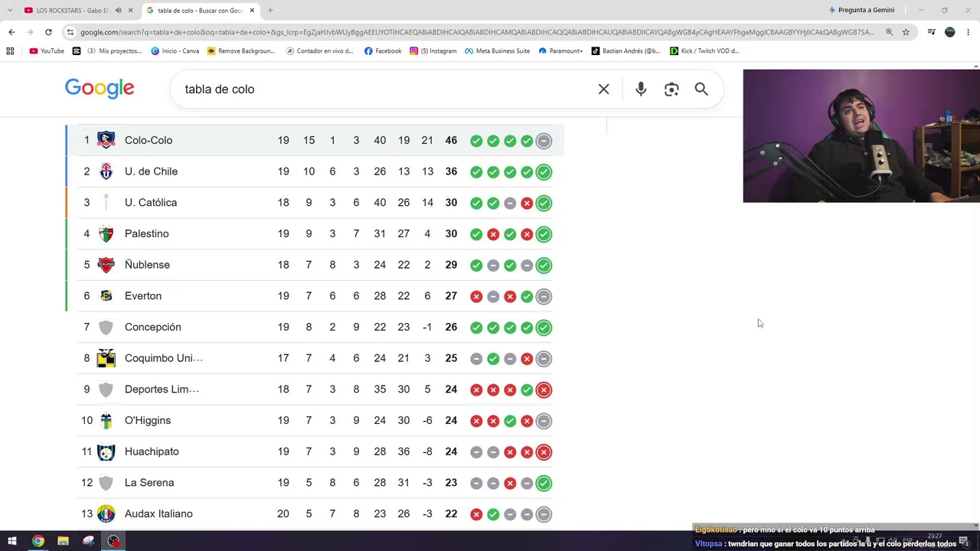Open the Windows Start menu
980x551 pixels.
pos(12,541)
